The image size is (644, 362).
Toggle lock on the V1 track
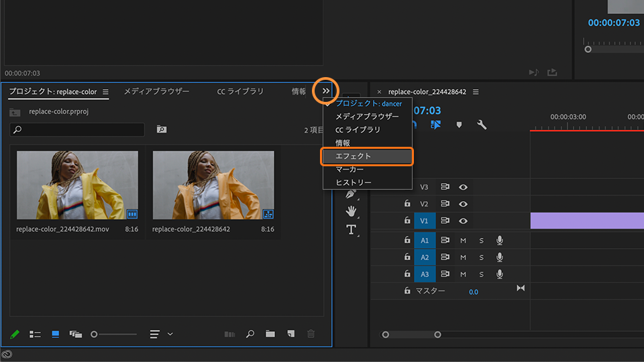coord(407,221)
